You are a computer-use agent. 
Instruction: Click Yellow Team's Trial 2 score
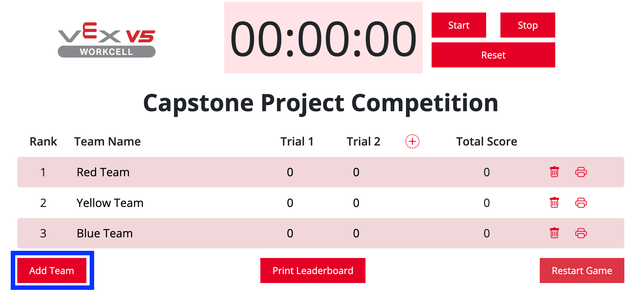coord(356,202)
